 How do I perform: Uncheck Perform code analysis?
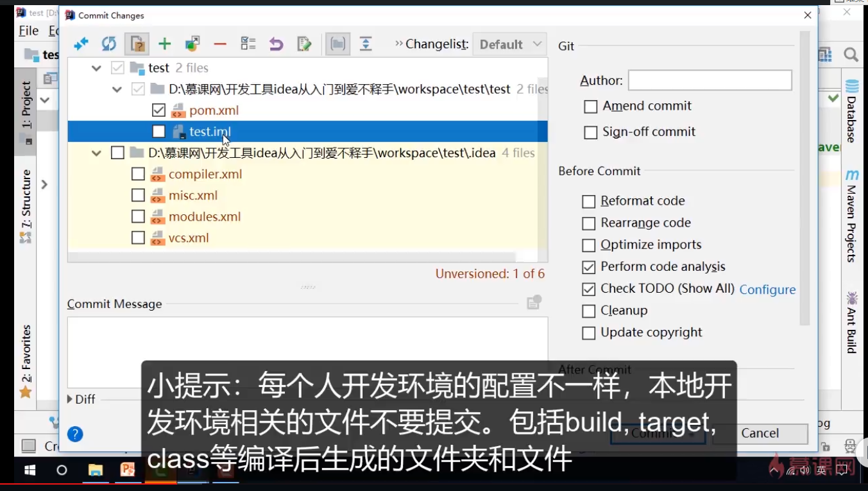click(588, 267)
